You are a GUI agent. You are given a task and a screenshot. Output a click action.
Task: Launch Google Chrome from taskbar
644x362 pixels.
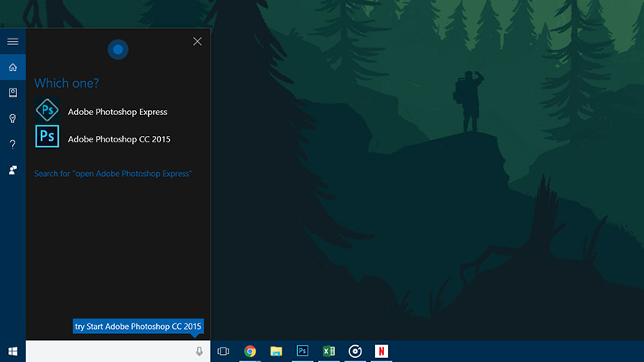pos(250,352)
